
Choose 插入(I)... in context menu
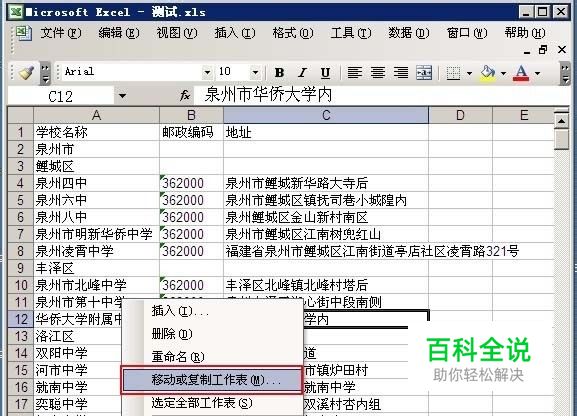pyautogui.click(x=212, y=311)
